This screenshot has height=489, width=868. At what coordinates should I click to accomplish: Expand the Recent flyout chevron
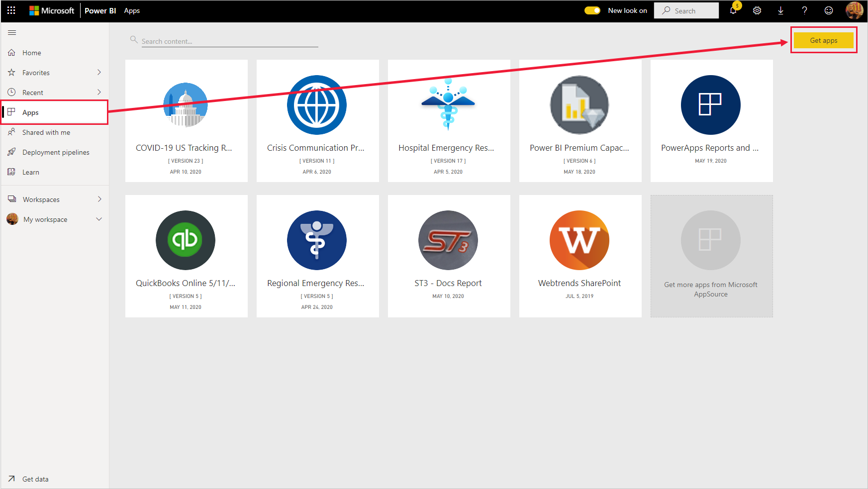pos(99,92)
